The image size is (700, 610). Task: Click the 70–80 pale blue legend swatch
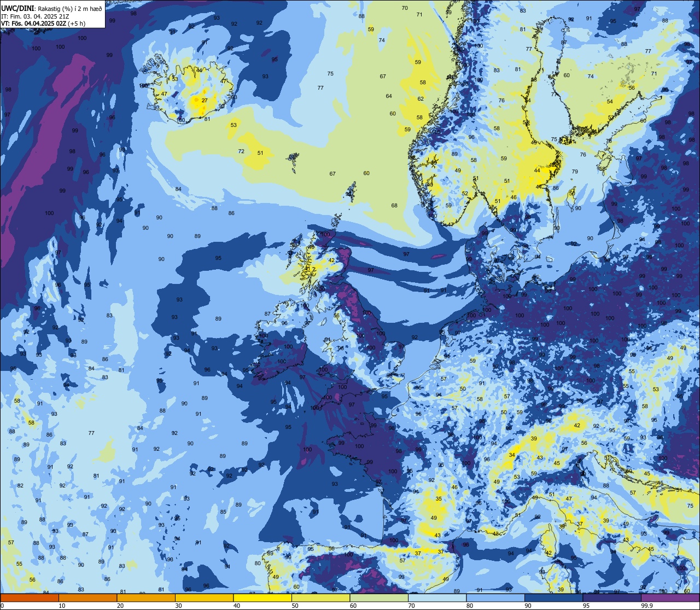pos(437,597)
